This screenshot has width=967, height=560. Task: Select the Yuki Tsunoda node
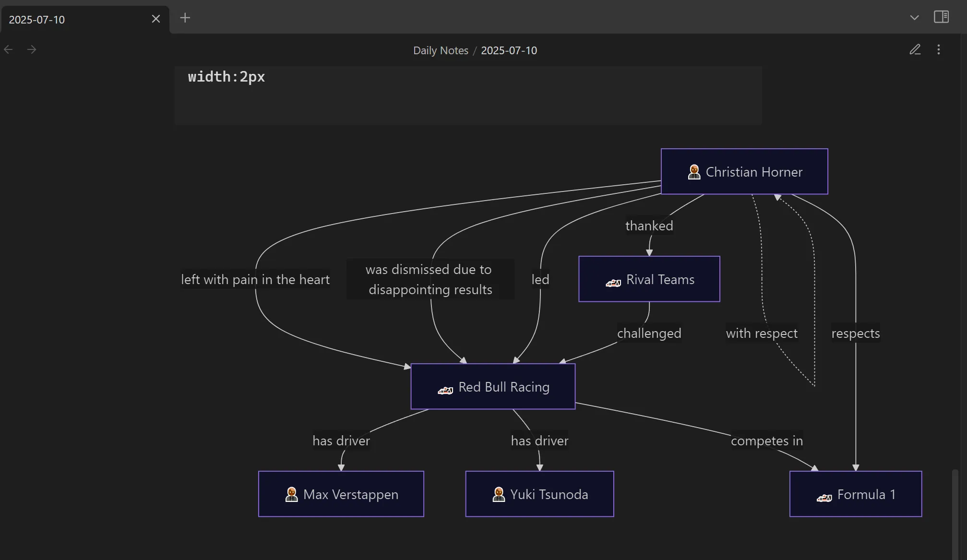tap(539, 494)
